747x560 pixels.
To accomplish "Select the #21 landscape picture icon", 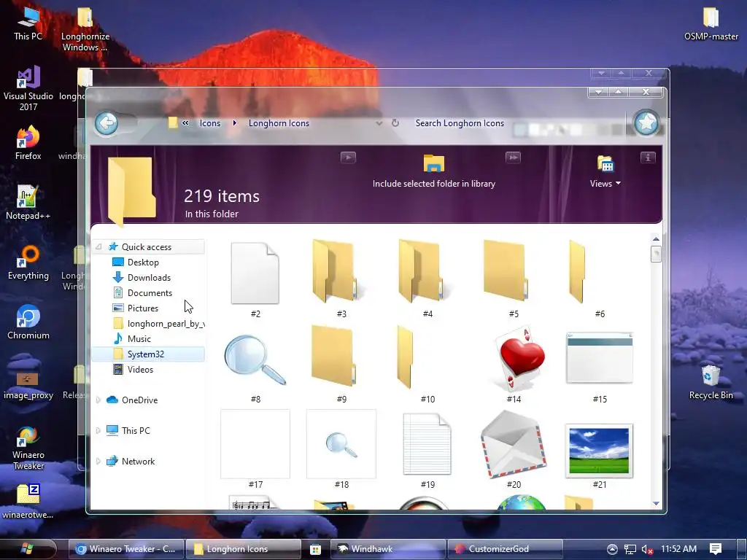I will [x=600, y=451].
